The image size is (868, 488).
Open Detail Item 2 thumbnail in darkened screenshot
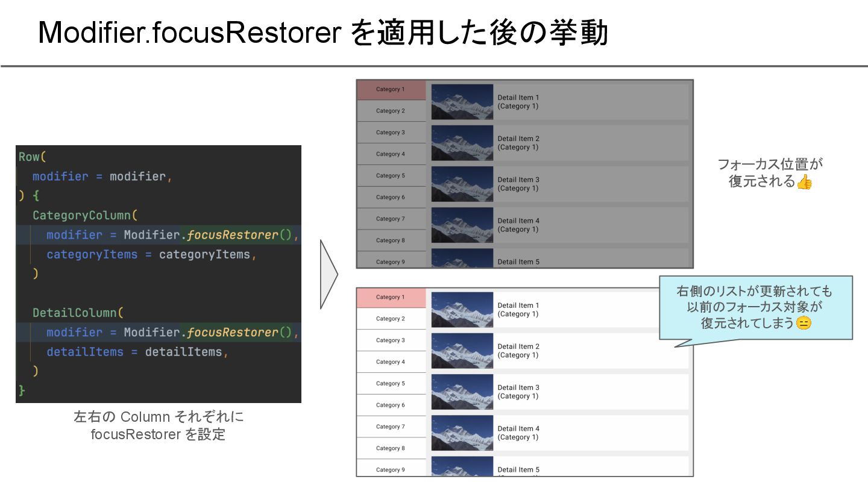coord(462,143)
